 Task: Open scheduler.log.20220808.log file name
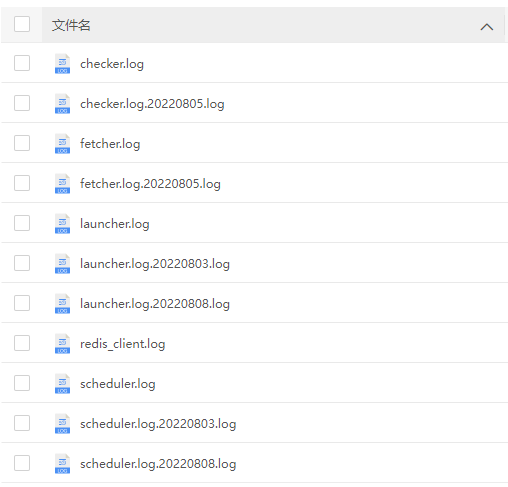[158, 464]
